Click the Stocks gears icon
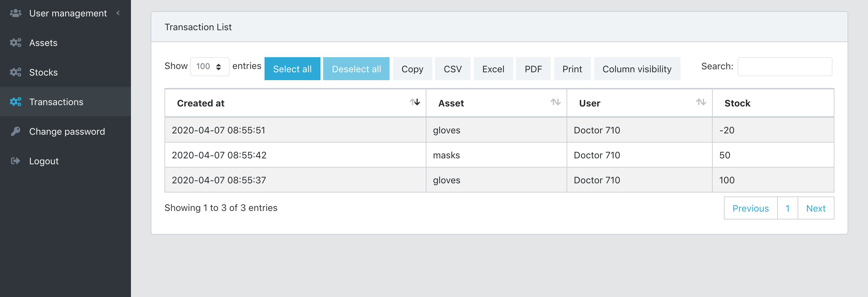The image size is (868, 297). pos(15,72)
